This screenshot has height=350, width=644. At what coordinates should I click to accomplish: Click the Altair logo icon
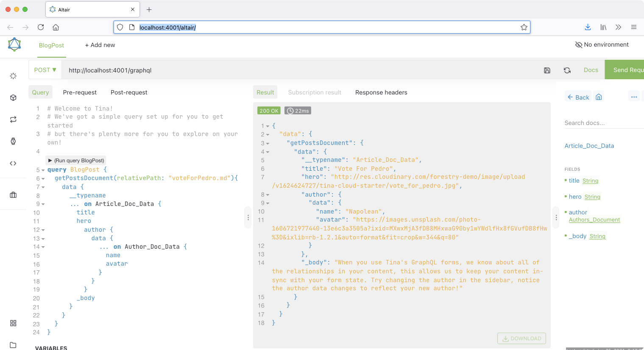pyautogui.click(x=14, y=44)
